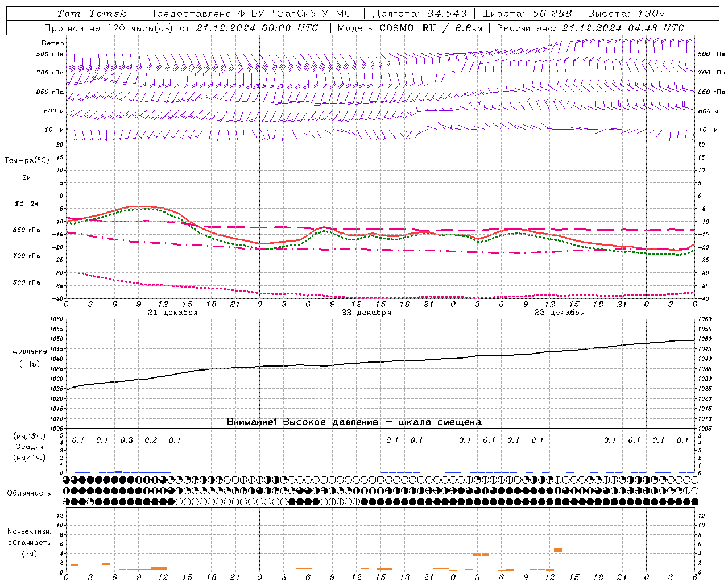This screenshot has height=582, width=728.
Task: Click 'Внимание! Высокое давление — шкала смещена' warning
Action: coord(354,422)
